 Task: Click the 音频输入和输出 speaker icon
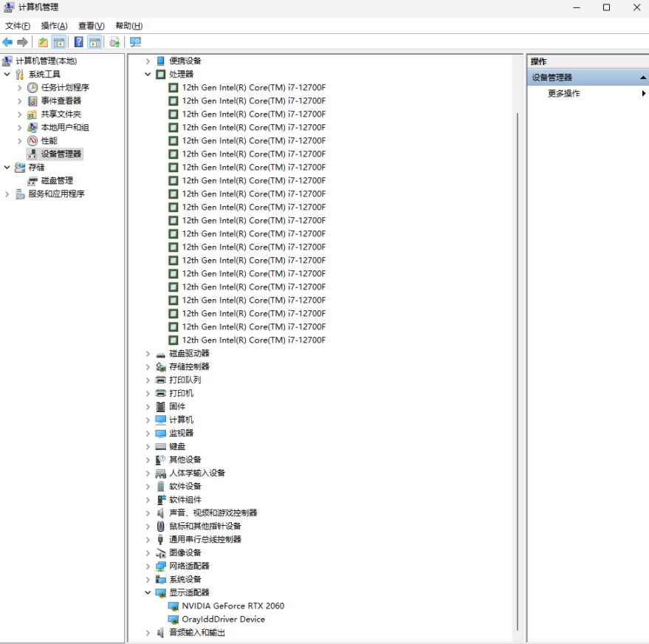pos(161,632)
